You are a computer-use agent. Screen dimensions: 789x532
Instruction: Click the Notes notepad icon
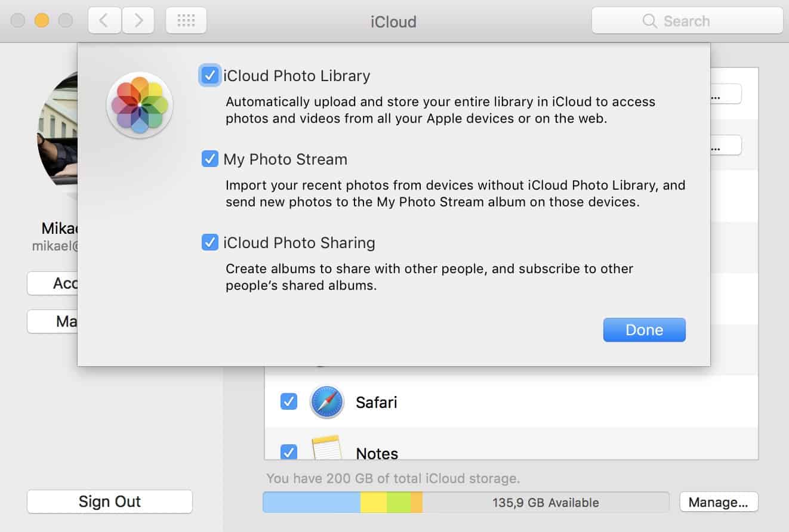coord(326,449)
